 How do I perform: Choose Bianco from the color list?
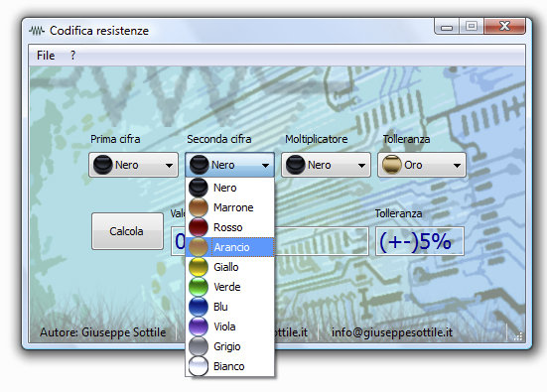click(x=230, y=366)
